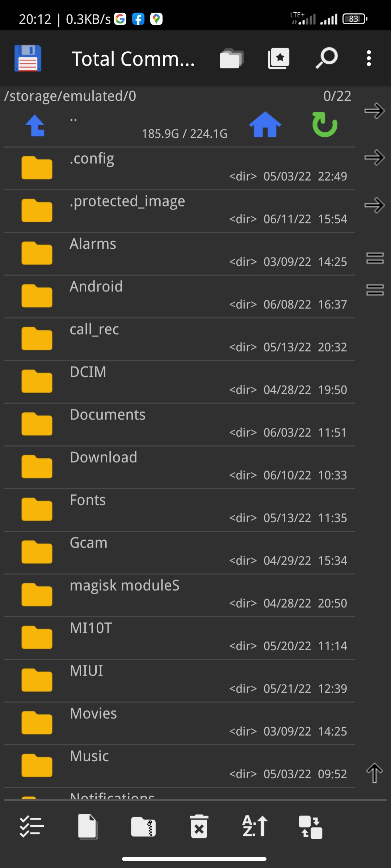Image resolution: width=391 pixels, height=868 pixels.
Task: Tap the Maps icon in status bar
Action: pyautogui.click(x=156, y=19)
